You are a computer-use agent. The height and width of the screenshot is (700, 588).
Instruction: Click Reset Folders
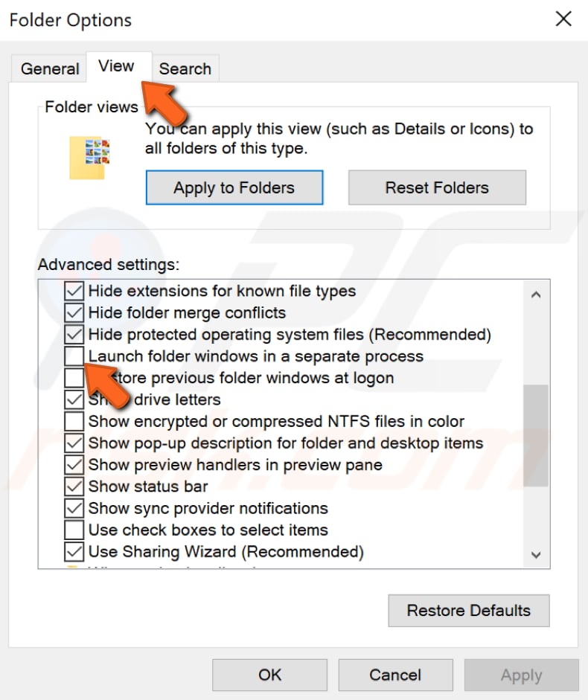pyautogui.click(x=437, y=187)
